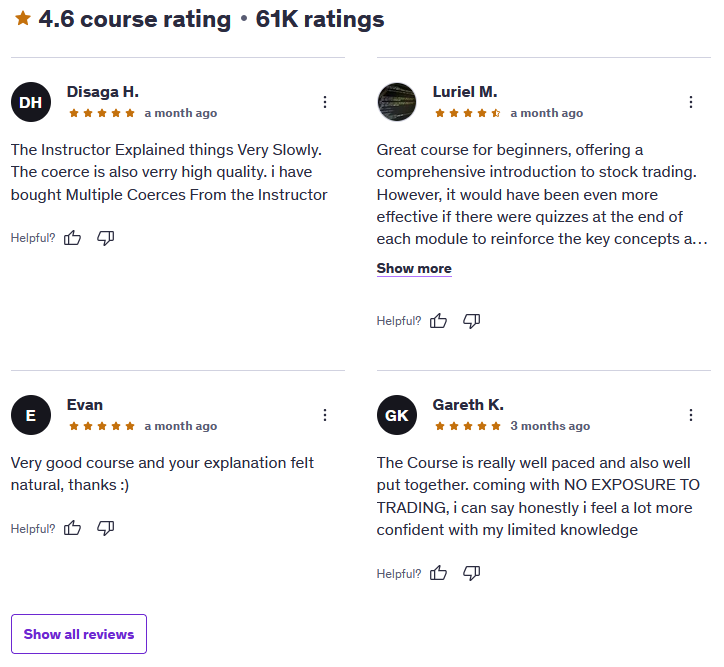Mark Disaga H.'s review as helpful (thumbs up)
724x667 pixels.
[72, 238]
